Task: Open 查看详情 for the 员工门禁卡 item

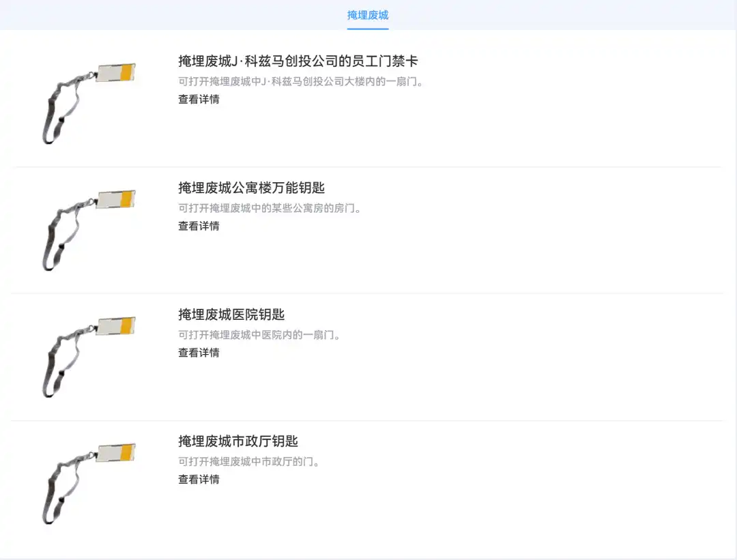Action: point(199,100)
